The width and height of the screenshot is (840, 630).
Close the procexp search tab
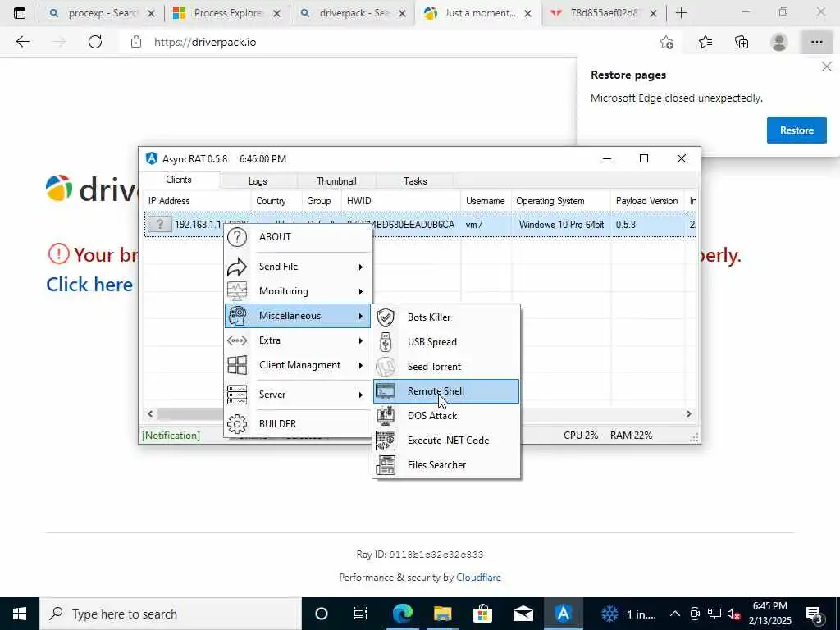pyautogui.click(x=151, y=14)
